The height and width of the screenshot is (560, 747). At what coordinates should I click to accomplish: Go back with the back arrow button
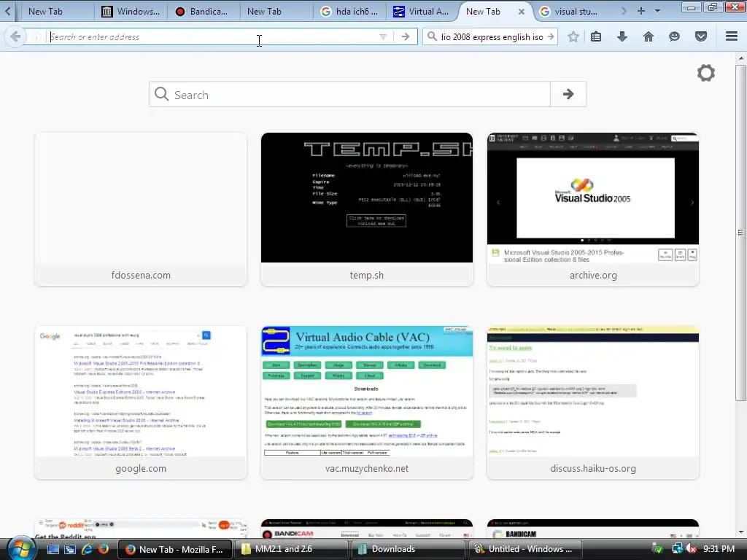click(x=15, y=36)
